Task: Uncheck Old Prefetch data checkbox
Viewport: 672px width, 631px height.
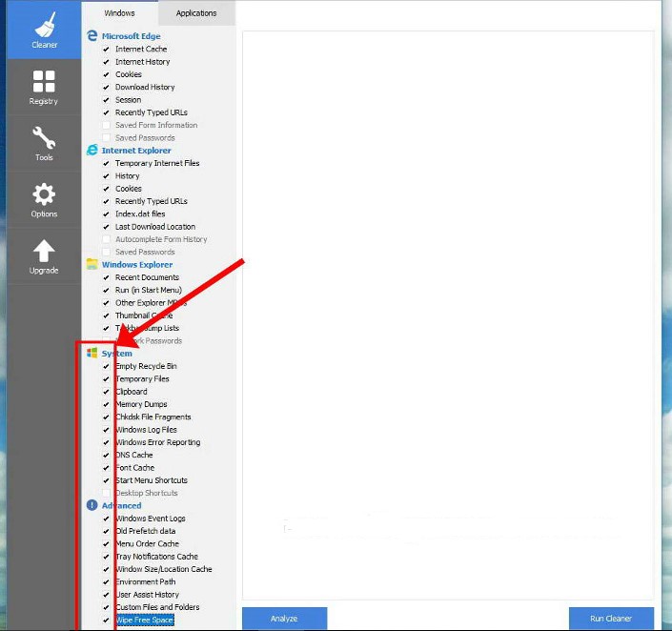Action: click(x=106, y=531)
